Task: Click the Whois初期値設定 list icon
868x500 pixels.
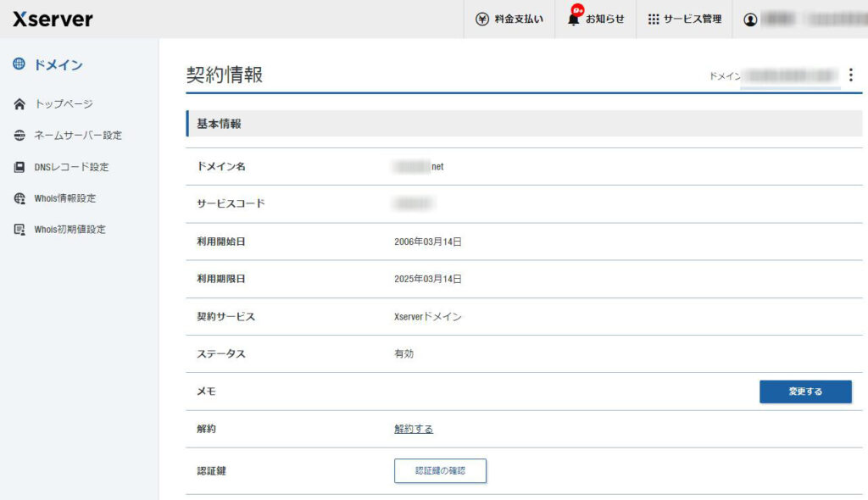Action: (19, 230)
